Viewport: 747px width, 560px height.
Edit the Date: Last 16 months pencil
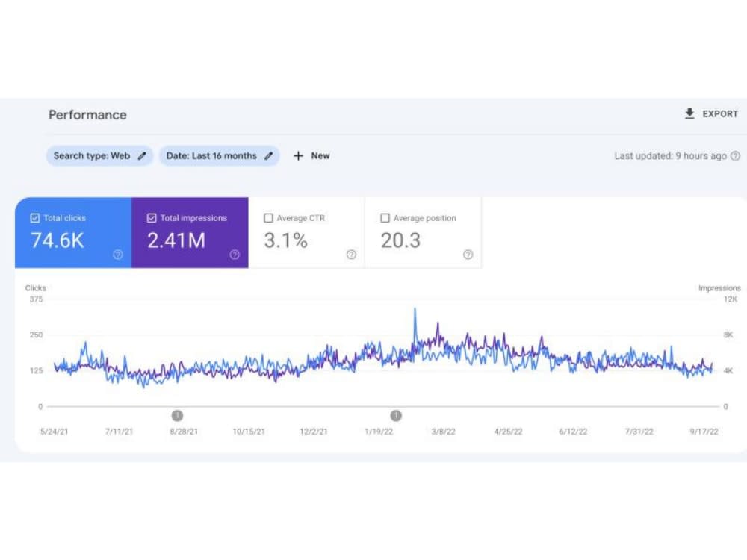pyautogui.click(x=269, y=156)
